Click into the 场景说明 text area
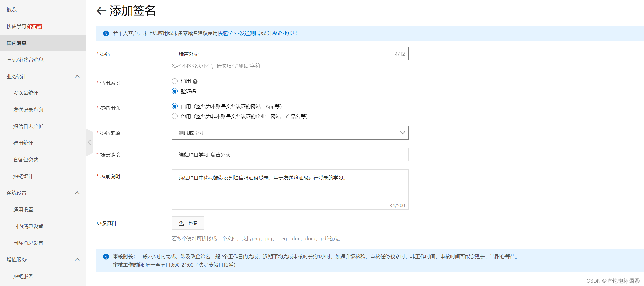The width and height of the screenshot is (644, 286). click(x=290, y=189)
